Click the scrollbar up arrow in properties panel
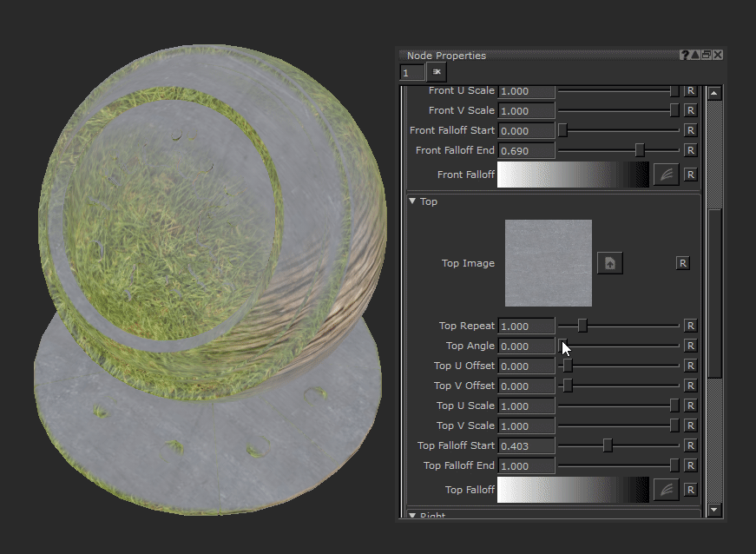Screen dimensions: 756x554 [x=714, y=93]
